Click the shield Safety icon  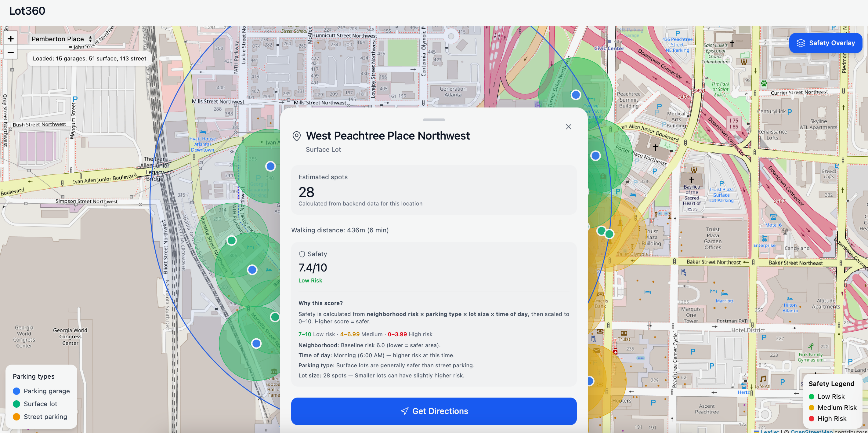coord(302,254)
